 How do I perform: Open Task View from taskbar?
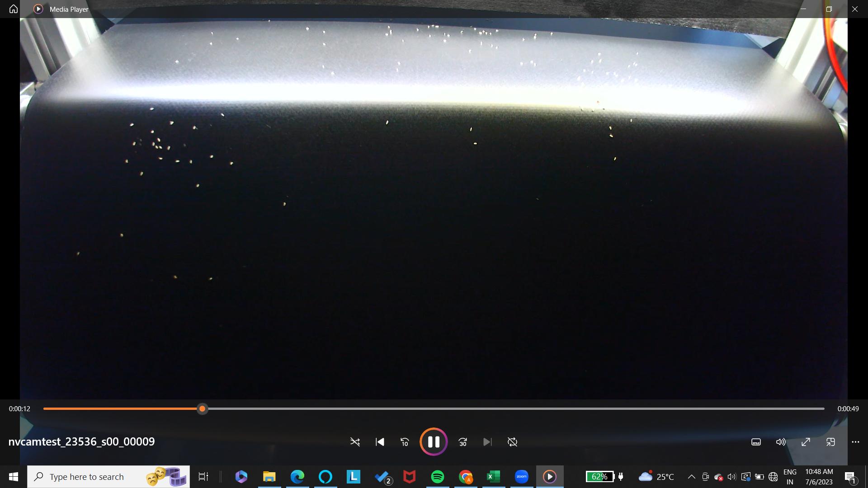[203, 477]
